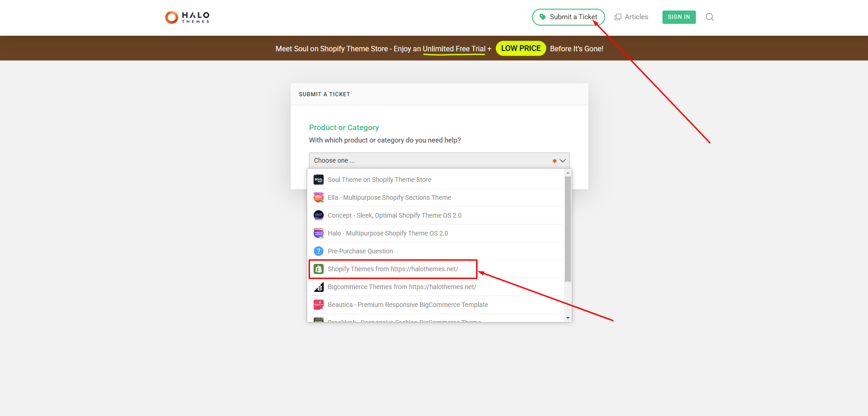The width and height of the screenshot is (868, 416).
Task: Choose Beautica - Premium Responsive BigCommerce Template
Action: pos(436,305)
